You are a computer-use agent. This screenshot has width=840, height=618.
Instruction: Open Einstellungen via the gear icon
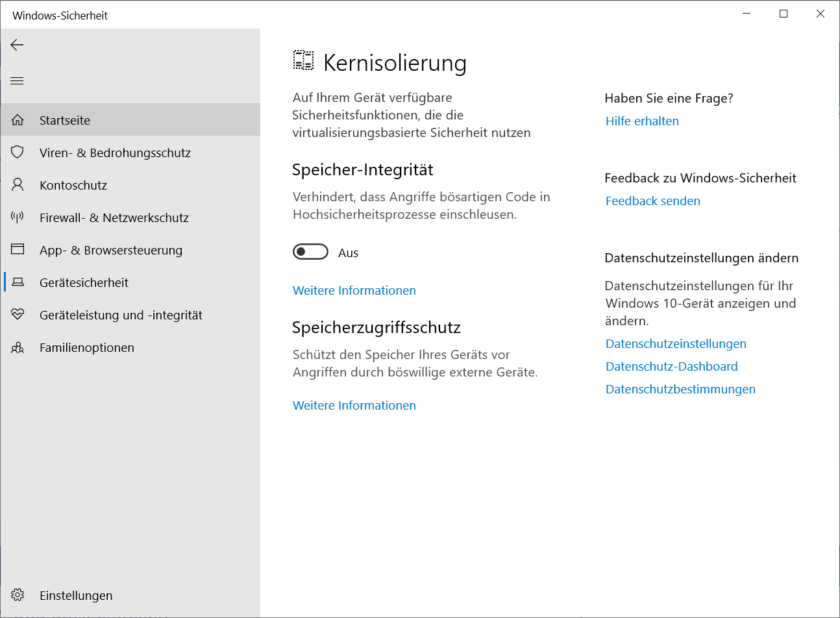18,595
